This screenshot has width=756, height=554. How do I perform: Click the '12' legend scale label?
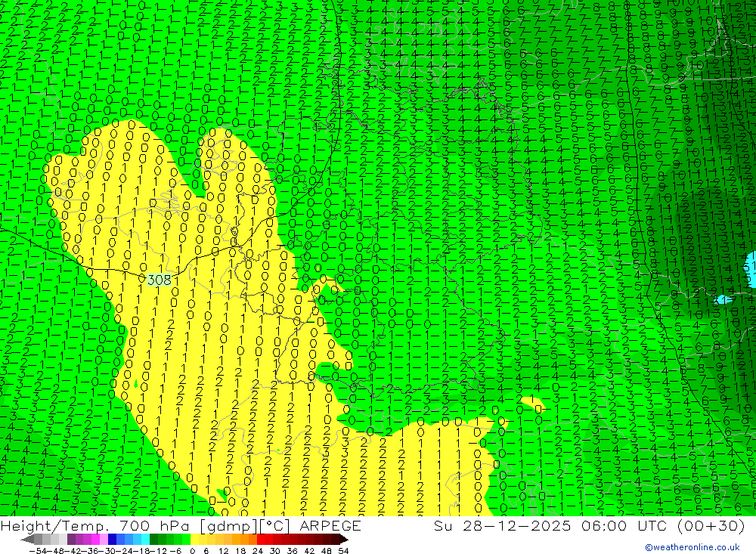224,551
